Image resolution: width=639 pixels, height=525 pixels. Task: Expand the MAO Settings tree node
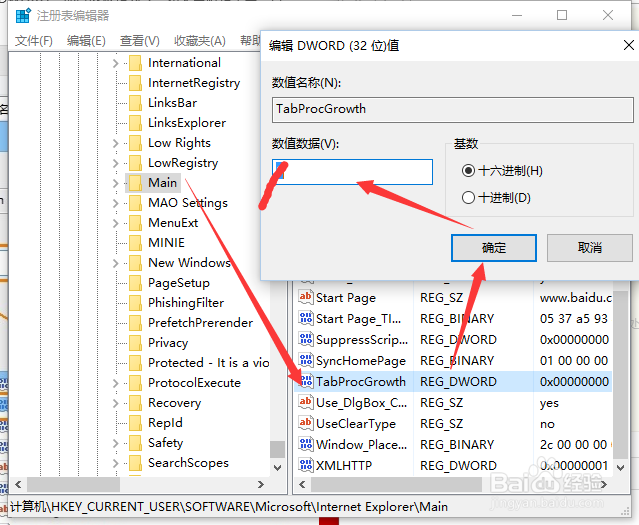click(116, 203)
